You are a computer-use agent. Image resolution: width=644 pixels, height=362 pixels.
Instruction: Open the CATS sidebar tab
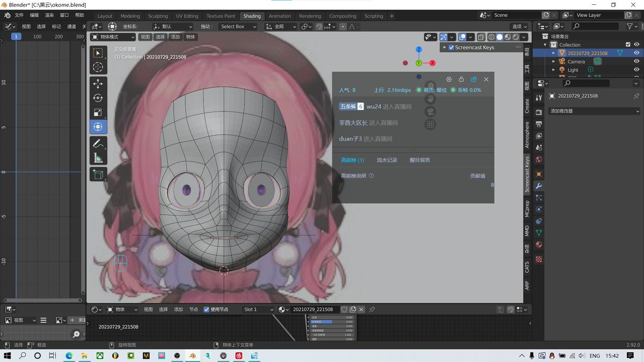click(x=527, y=267)
